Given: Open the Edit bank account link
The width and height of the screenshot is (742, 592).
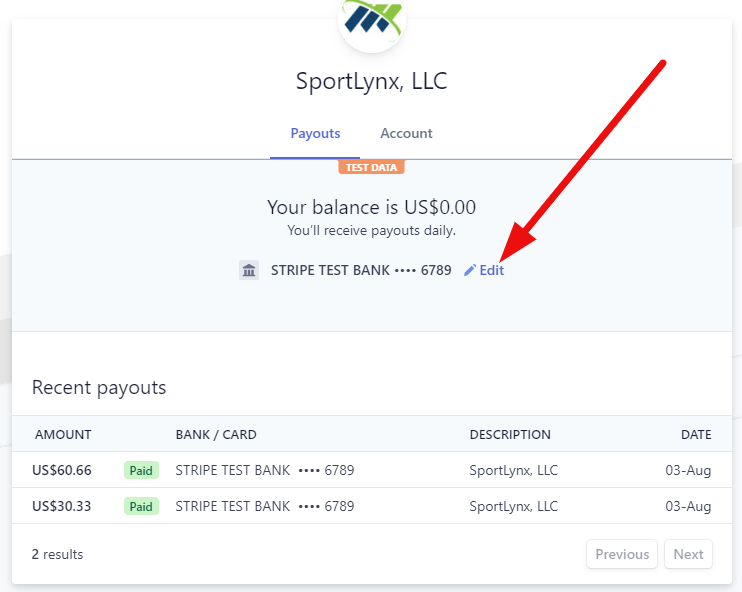Looking at the screenshot, I should [484, 270].
